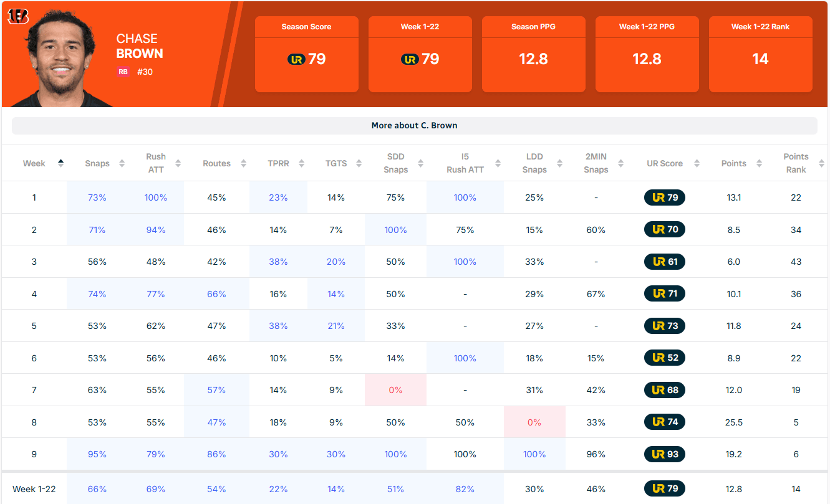Click the Season Score card
The height and width of the screenshot is (504, 830).
point(306,54)
